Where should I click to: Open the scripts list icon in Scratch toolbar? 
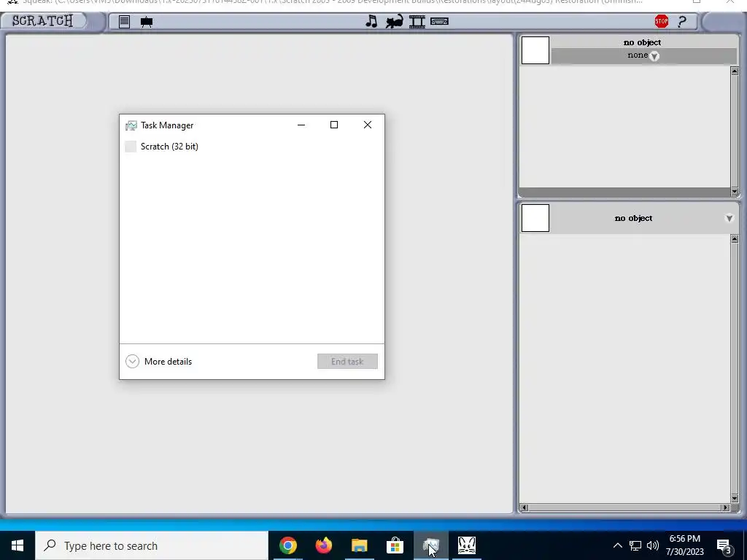coord(124,21)
